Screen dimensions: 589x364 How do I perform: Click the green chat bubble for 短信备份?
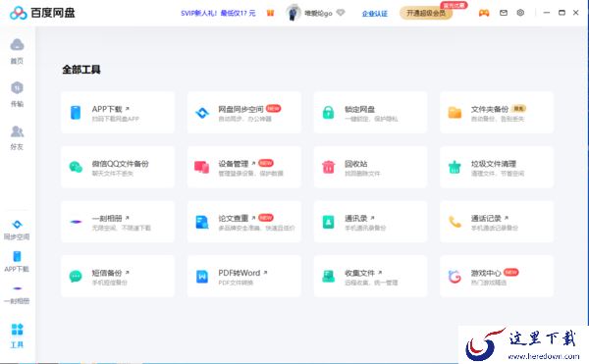[76, 277]
